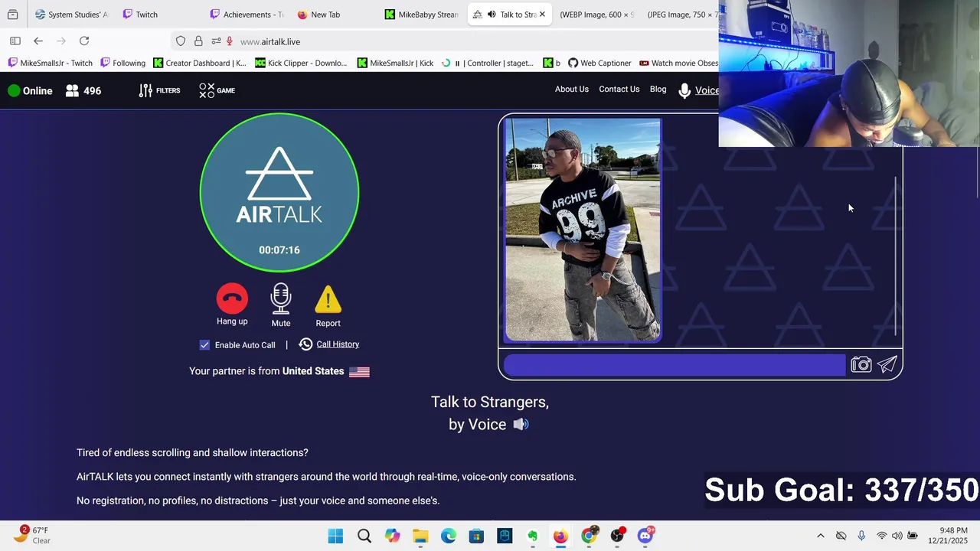The image size is (980, 551).
Task: Open the Game tic-tac-toe option
Action: click(x=217, y=90)
